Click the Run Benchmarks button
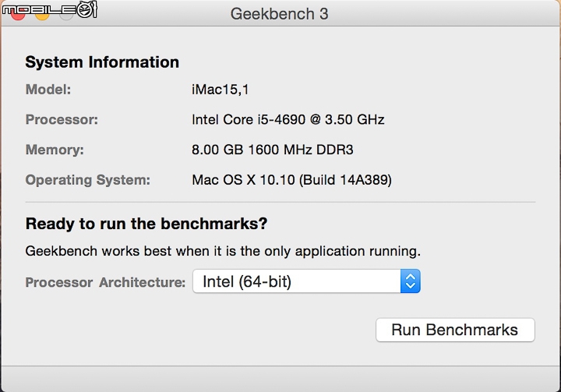Viewport: 561px width, 392px height. [455, 330]
